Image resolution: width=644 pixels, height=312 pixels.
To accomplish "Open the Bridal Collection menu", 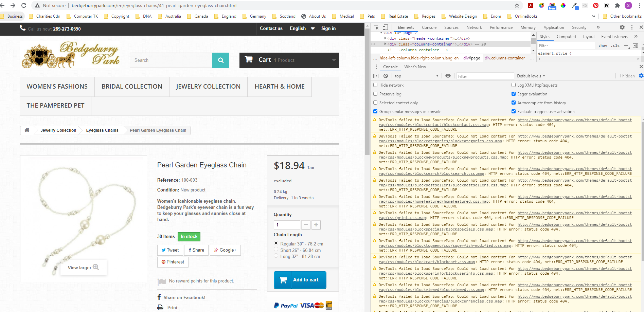I will 132,87.
